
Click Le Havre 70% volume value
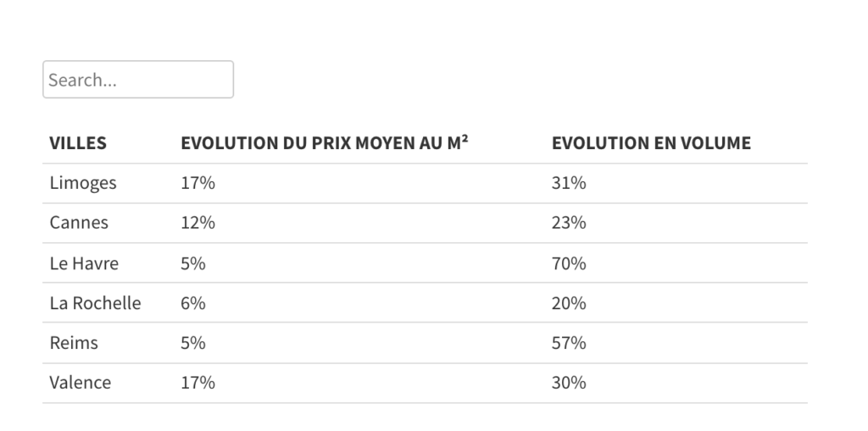click(x=569, y=263)
